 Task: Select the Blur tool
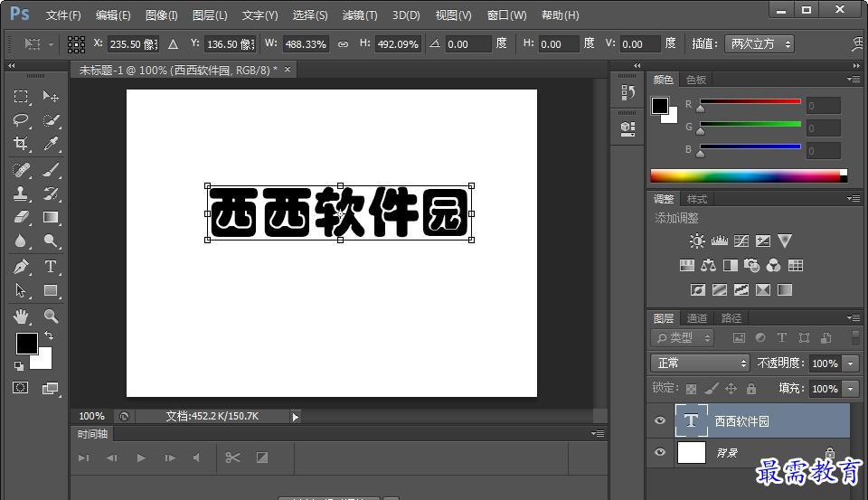pos(21,241)
